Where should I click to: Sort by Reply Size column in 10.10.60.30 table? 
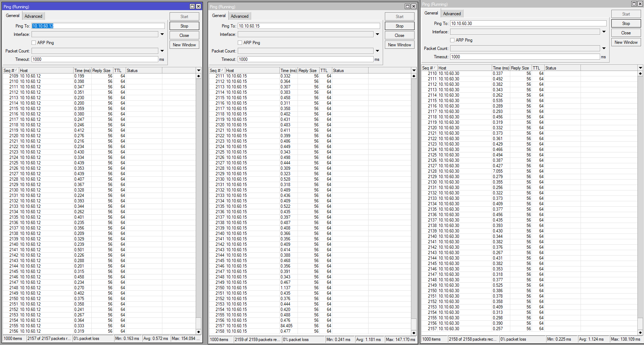click(520, 68)
